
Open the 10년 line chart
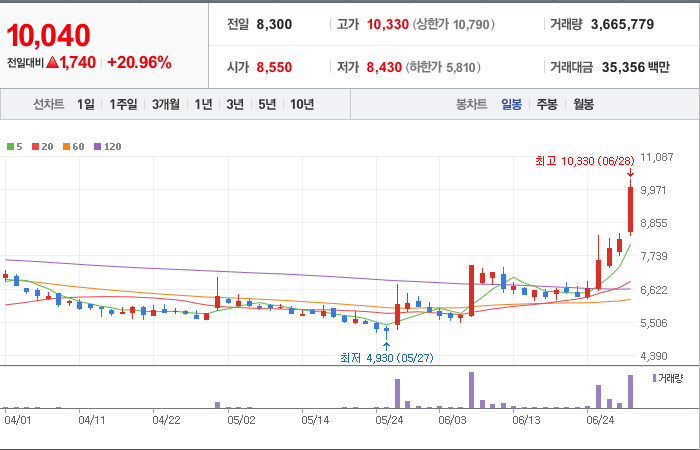pos(302,104)
